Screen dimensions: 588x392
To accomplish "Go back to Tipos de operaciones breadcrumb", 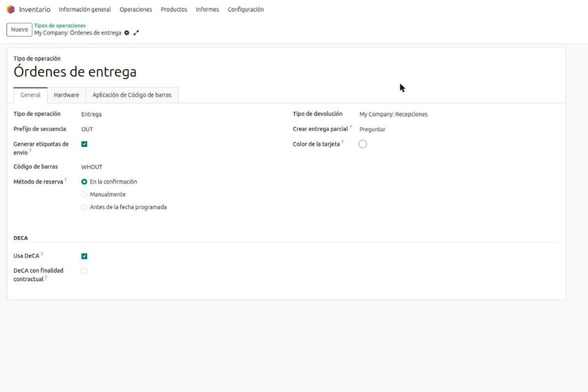I will 60,26.
